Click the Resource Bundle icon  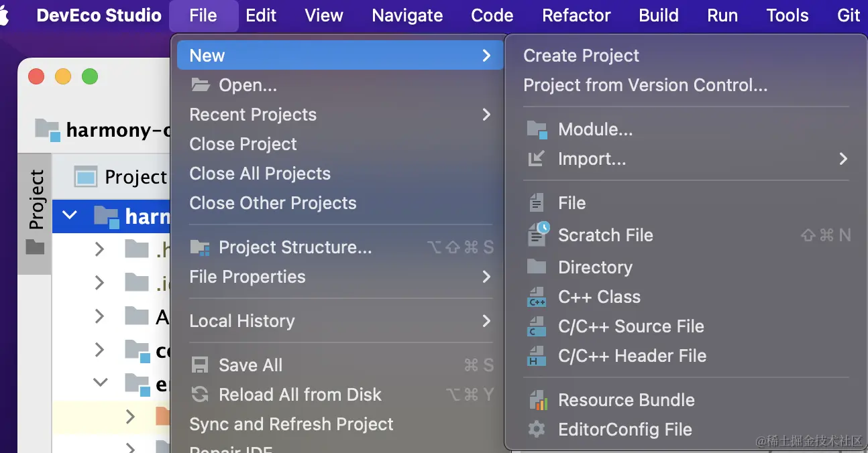click(537, 400)
